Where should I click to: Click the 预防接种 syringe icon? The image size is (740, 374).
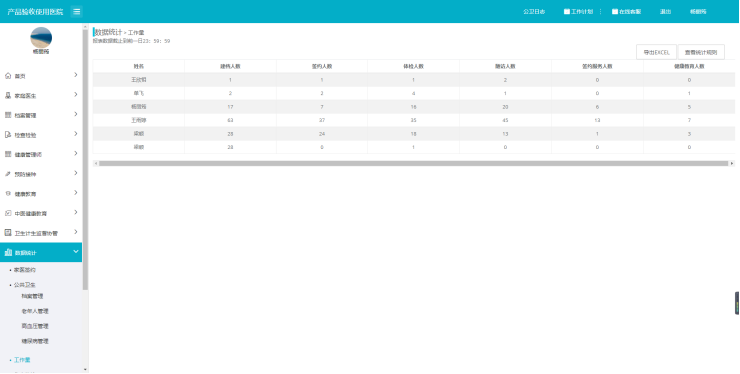point(8,174)
